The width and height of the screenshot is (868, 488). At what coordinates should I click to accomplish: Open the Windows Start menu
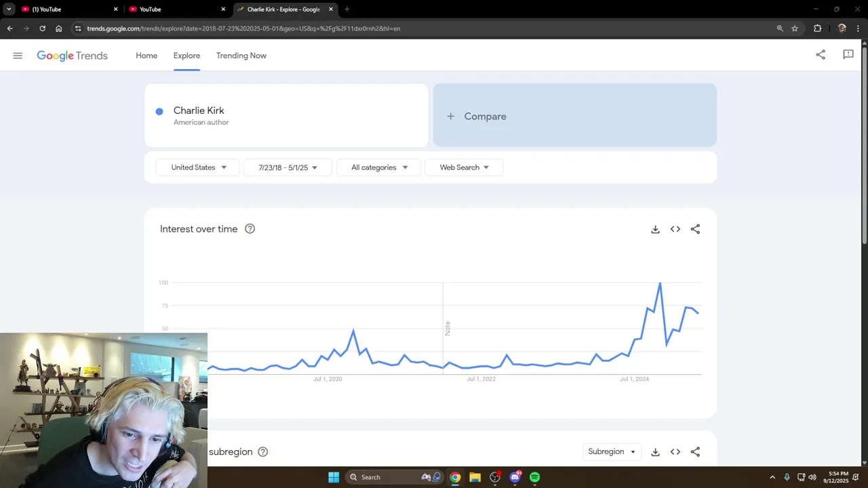point(334,477)
